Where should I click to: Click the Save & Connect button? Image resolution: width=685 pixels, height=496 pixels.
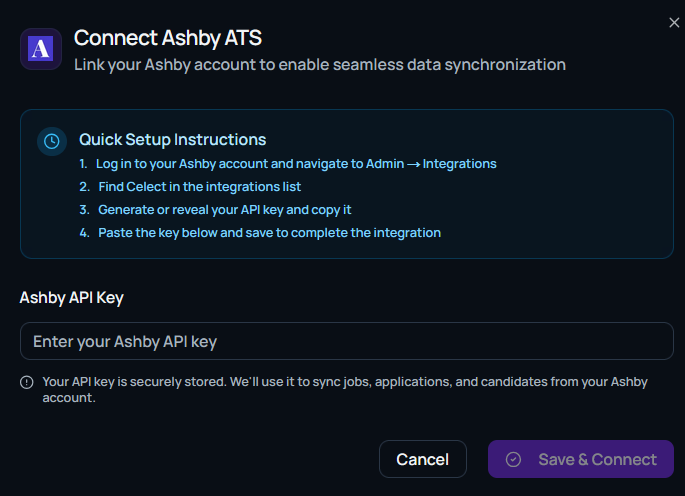(580, 459)
